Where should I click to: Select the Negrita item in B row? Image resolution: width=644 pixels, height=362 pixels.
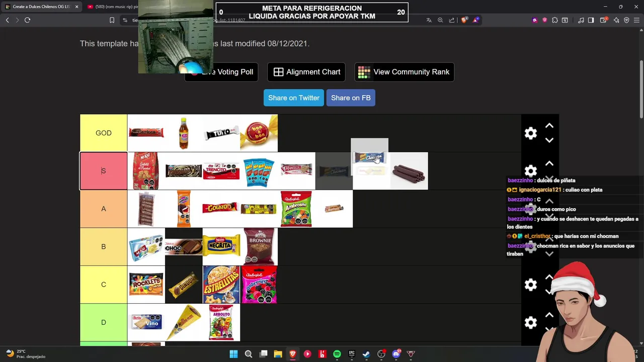pos(221,246)
